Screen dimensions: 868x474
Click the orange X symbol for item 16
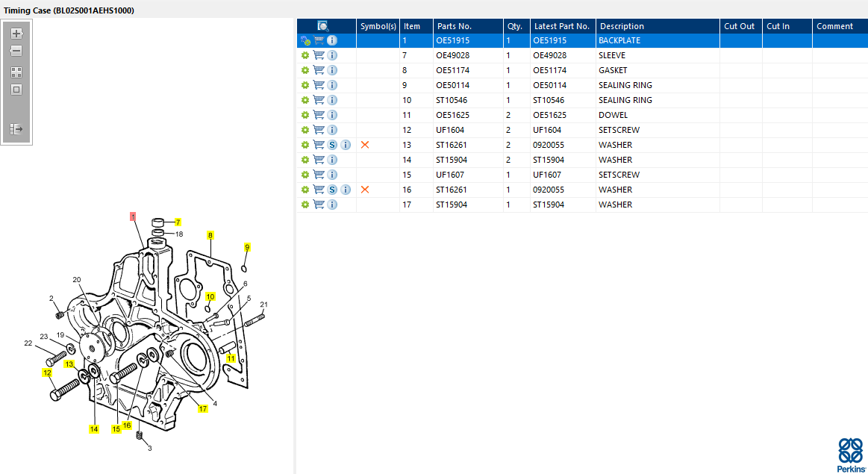[365, 190]
